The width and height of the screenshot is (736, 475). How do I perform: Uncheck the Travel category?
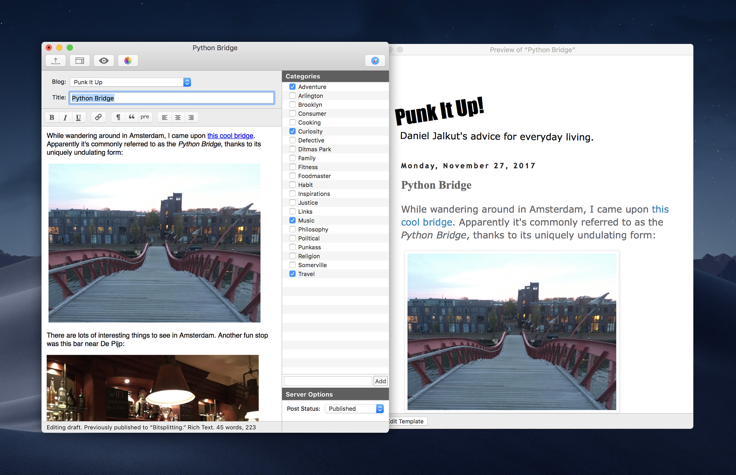[x=292, y=274]
